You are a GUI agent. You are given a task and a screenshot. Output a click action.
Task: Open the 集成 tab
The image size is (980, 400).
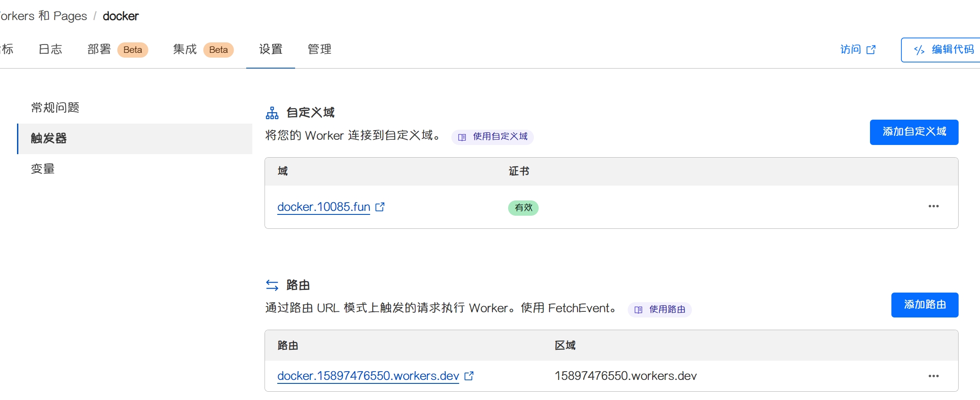coord(185,49)
